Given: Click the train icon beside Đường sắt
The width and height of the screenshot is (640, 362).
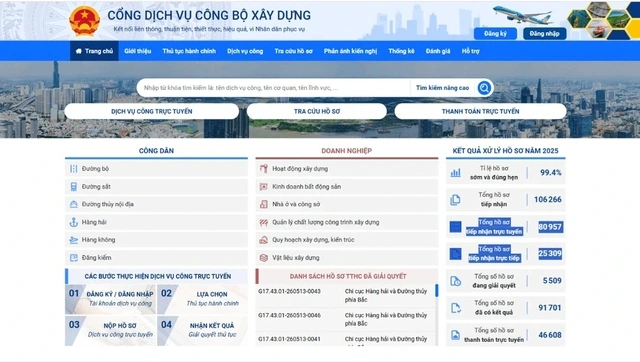Looking at the screenshot, I should (x=73, y=187).
